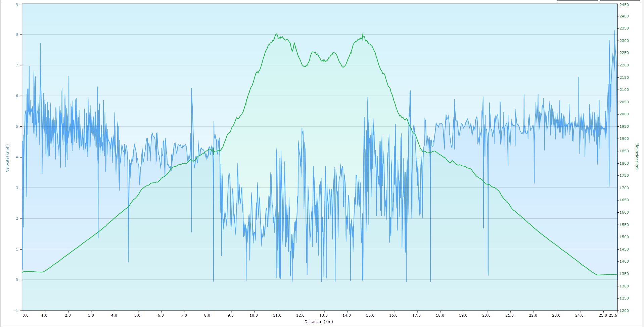Click the tall speed spike near 0.8 km
The width and height of the screenshot is (644, 327).
pyautogui.click(x=40, y=44)
